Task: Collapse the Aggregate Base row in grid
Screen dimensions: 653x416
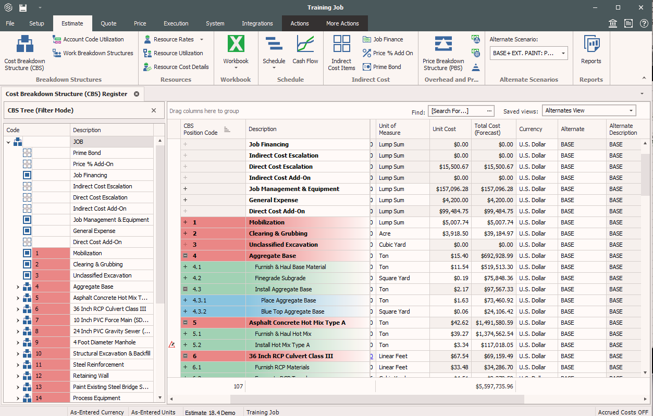Action: coord(185,256)
